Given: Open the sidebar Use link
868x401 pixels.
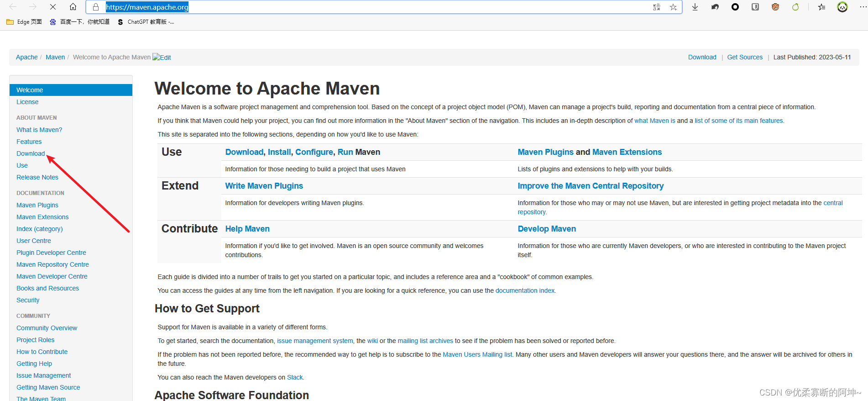Looking at the screenshot, I should tap(22, 165).
